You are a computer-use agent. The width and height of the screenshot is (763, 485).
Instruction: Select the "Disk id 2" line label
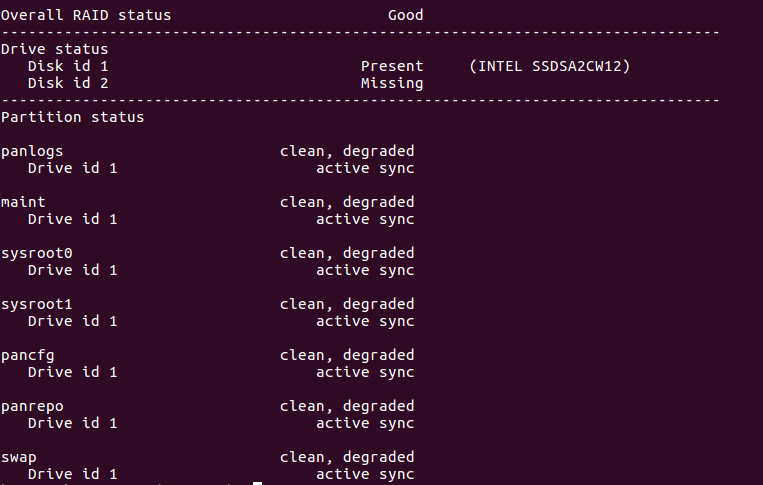tap(68, 83)
